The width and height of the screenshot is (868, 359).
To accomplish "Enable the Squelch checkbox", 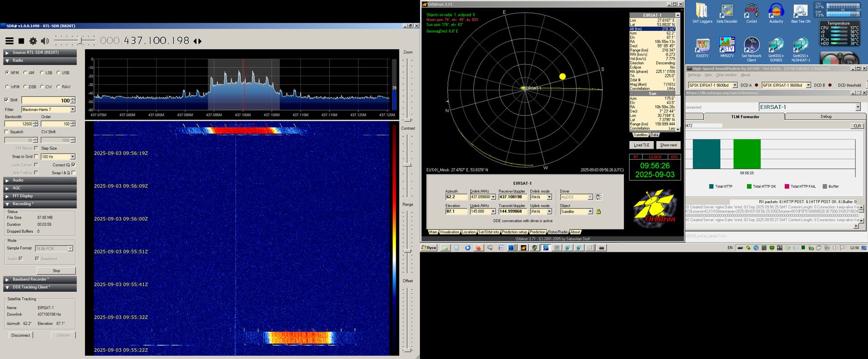I will click(x=6, y=132).
